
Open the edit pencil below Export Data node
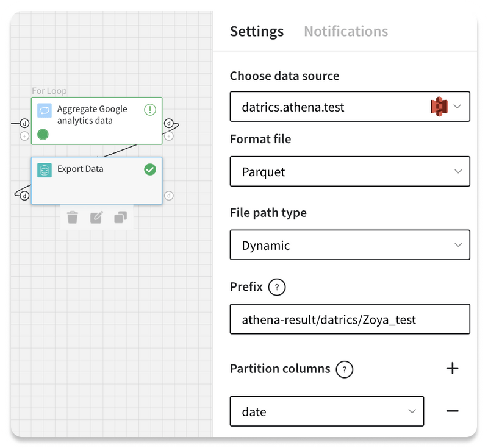[x=96, y=216]
